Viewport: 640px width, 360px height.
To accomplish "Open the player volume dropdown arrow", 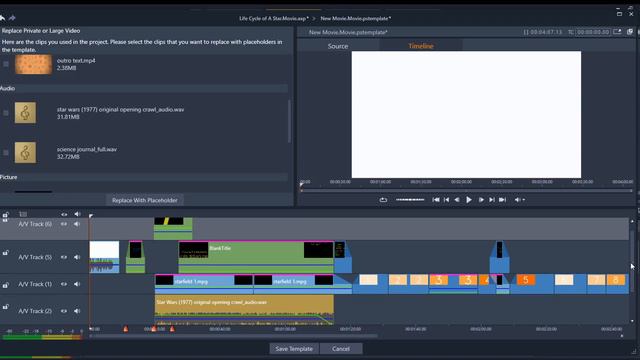I will point(524,200).
